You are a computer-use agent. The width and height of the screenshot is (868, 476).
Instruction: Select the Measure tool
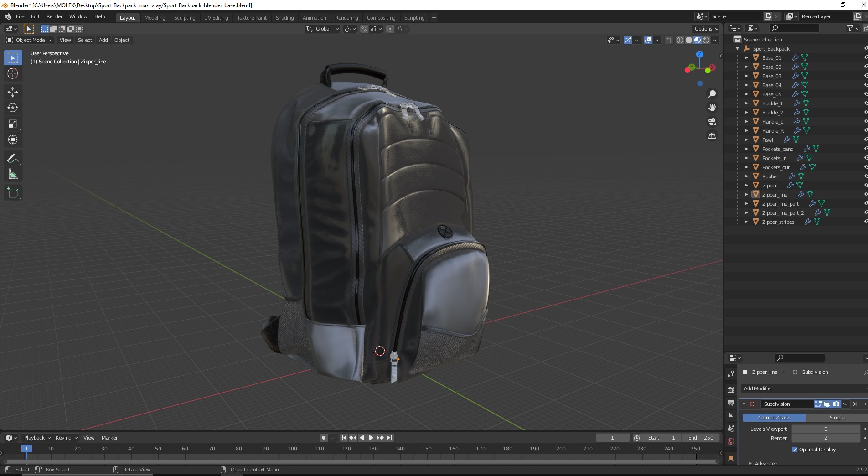coord(13,174)
